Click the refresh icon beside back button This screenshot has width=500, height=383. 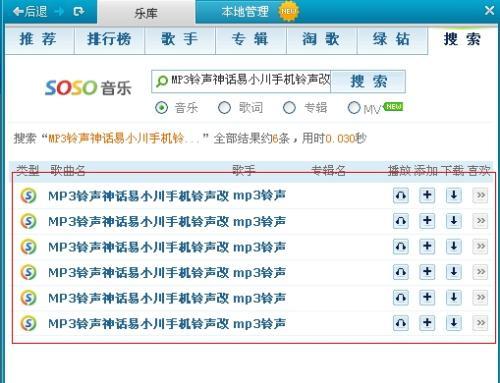(x=79, y=12)
